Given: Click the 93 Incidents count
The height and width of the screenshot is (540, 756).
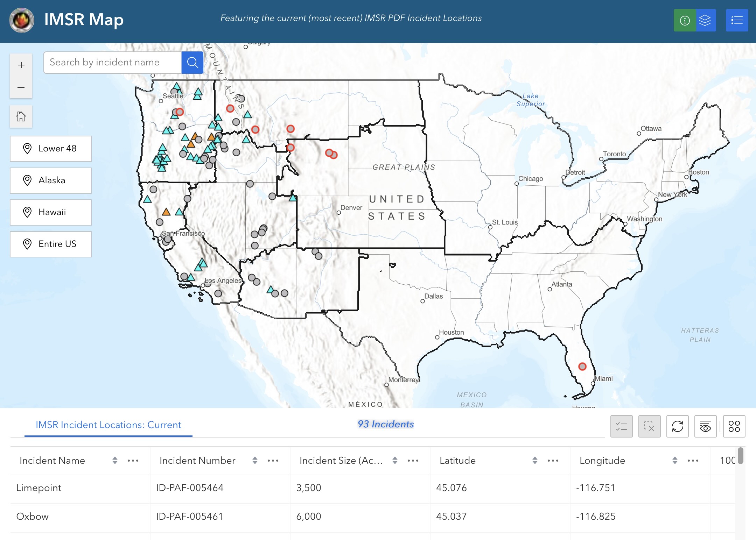Looking at the screenshot, I should tap(386, 424).
